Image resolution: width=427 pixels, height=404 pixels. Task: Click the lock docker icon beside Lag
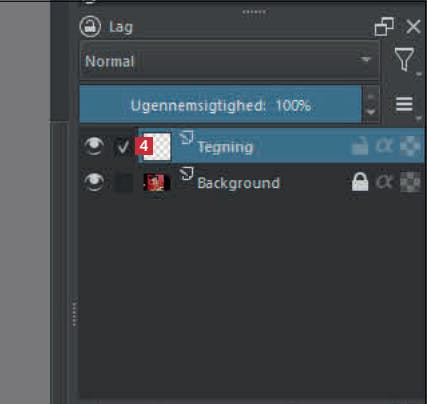[90, 26]
